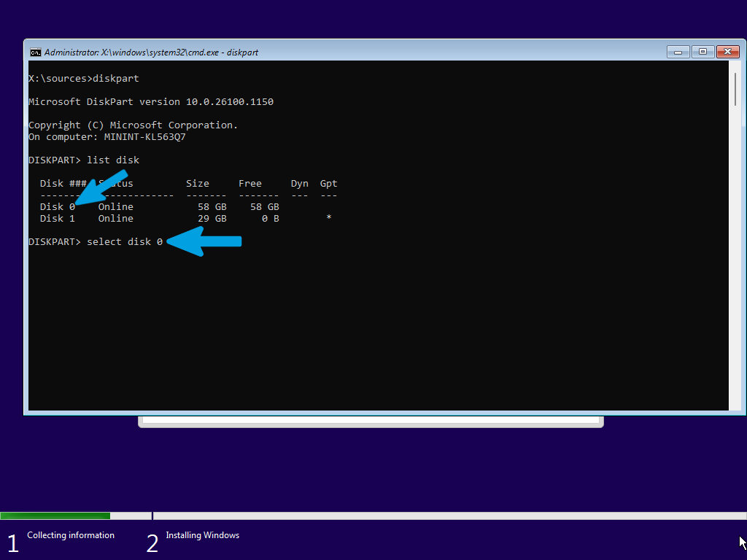
Task: Click the 'select disk 0' command text
Action: [x=125, y=242]
